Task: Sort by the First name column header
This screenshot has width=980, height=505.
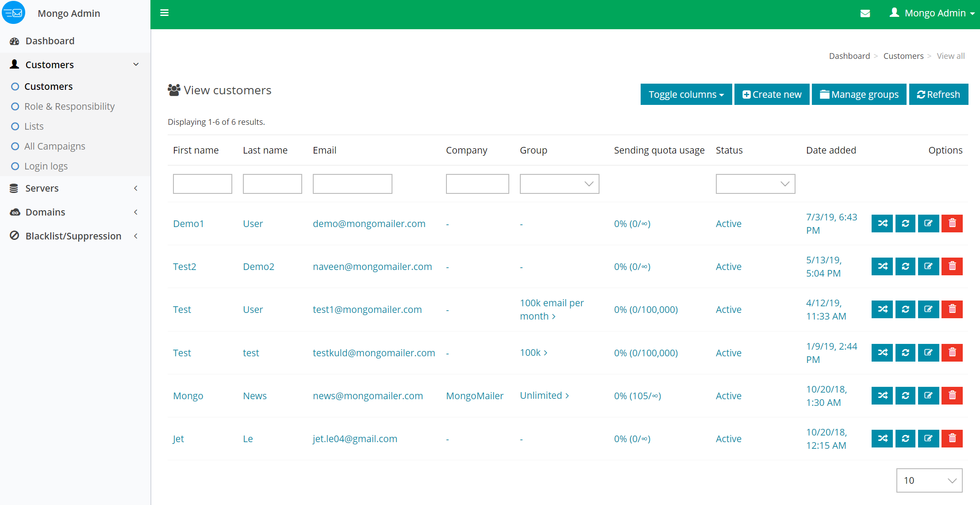Action: (x=196, y=150)
